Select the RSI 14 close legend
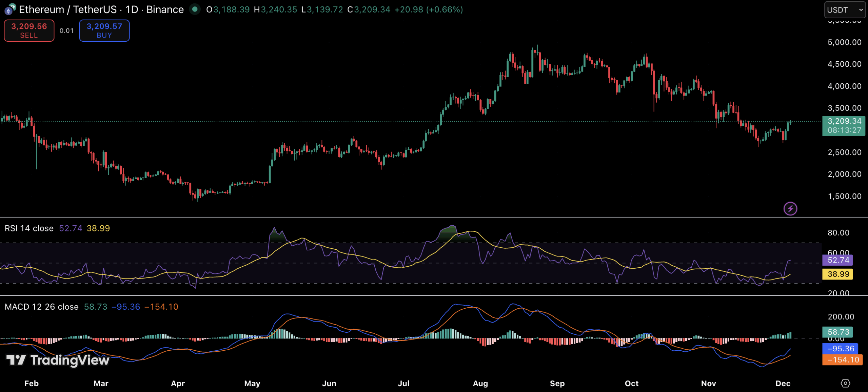Viewport: 868px width, 392px height. coord(29,228)
